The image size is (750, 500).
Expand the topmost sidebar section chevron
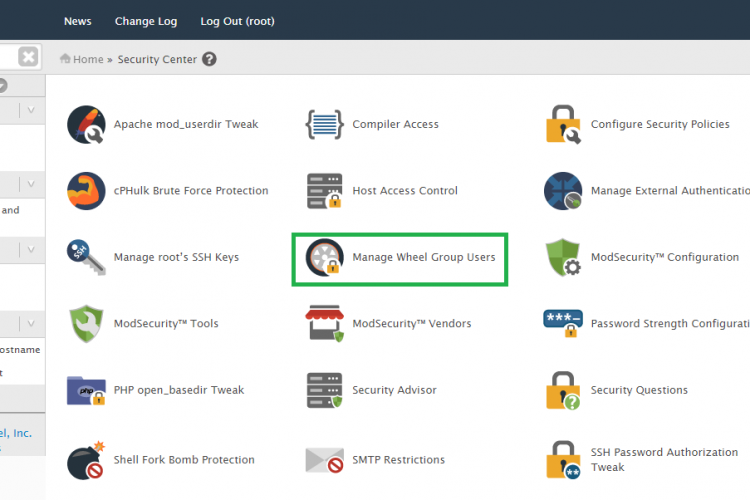31,111
